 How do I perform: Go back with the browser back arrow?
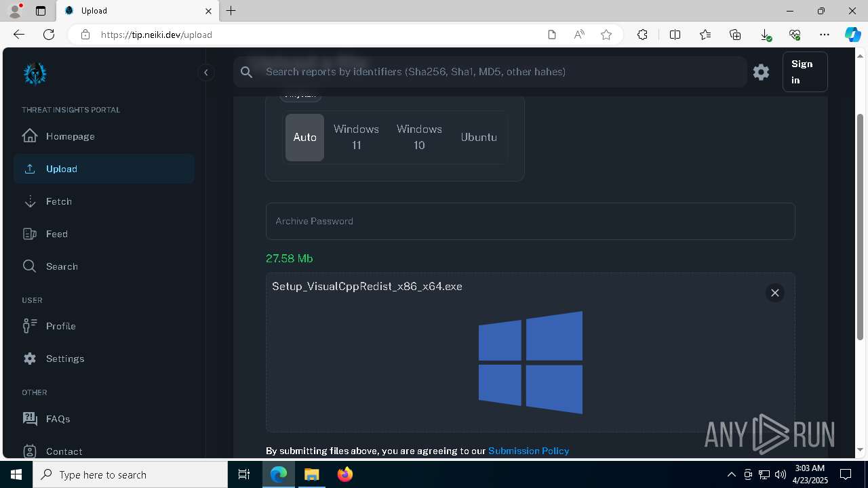(x=19, y=35)
